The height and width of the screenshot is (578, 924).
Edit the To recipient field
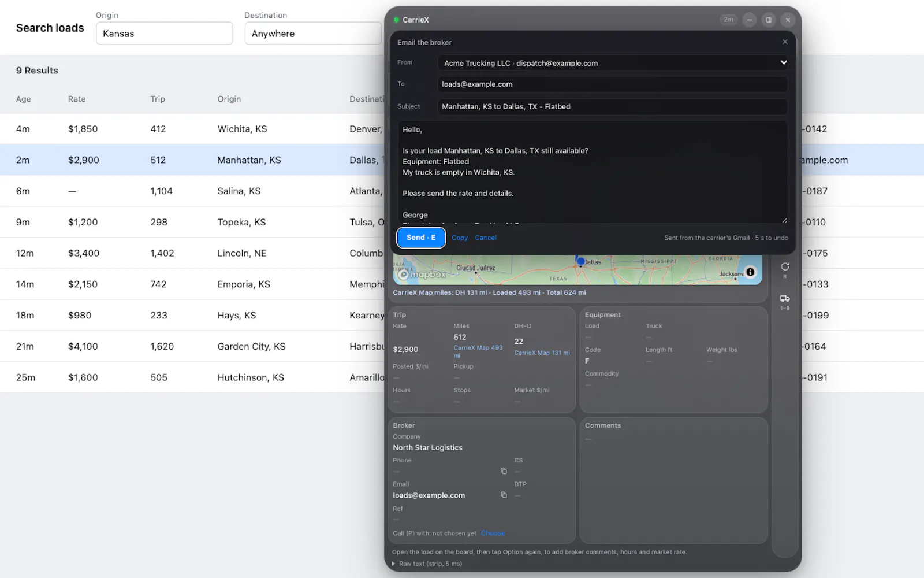click(613, 84)
